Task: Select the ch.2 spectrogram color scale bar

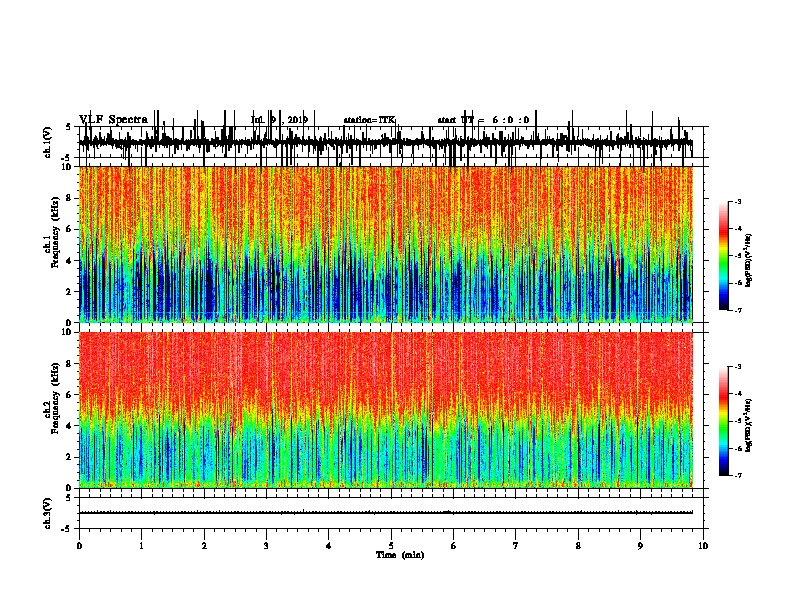Action: (723, 421)
